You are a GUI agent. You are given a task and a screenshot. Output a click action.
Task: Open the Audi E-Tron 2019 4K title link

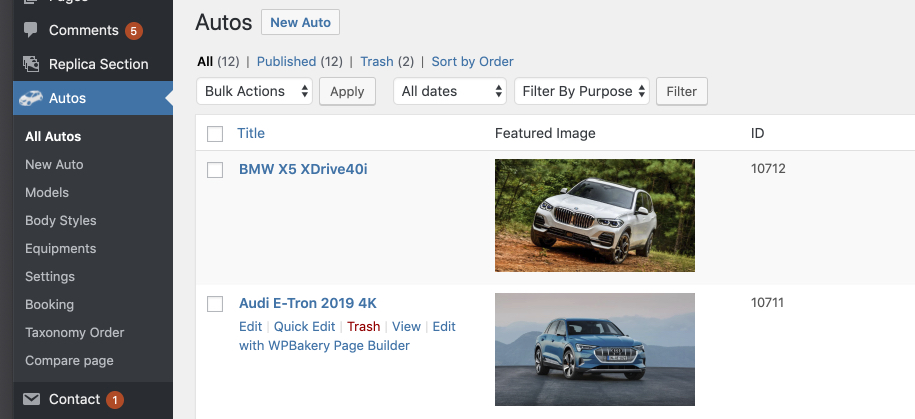[x=308, y=303]
